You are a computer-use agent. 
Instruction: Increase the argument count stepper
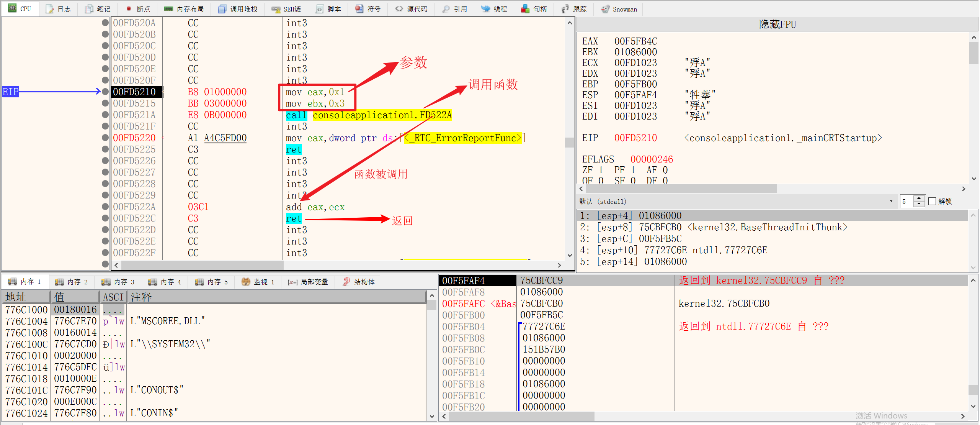click(919, 198)
